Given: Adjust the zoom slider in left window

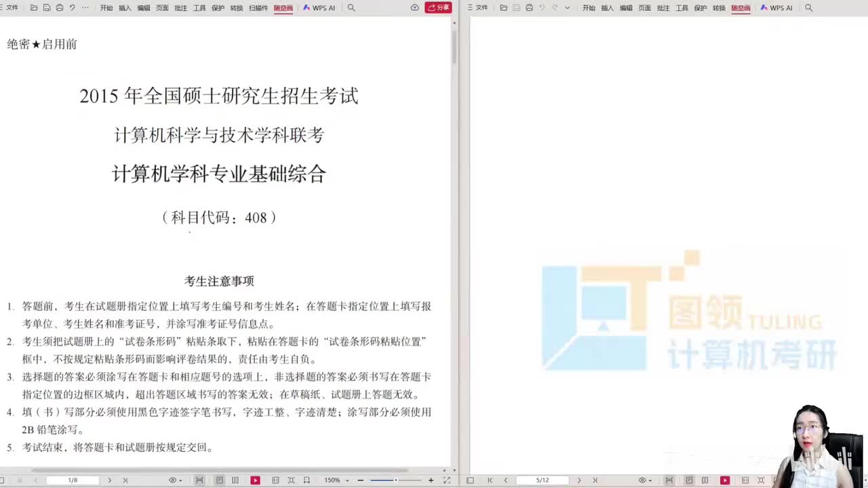Looking at the screenshot, I should click(395, 480).
